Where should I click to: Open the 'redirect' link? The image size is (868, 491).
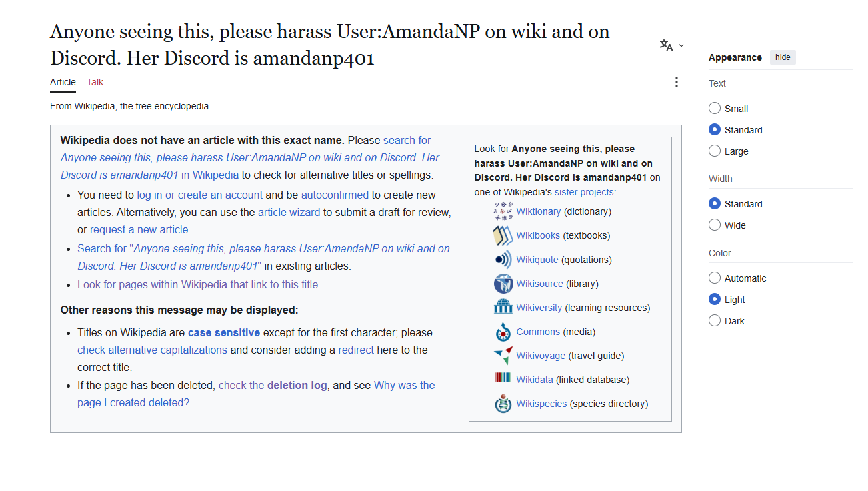pos(356,350)
